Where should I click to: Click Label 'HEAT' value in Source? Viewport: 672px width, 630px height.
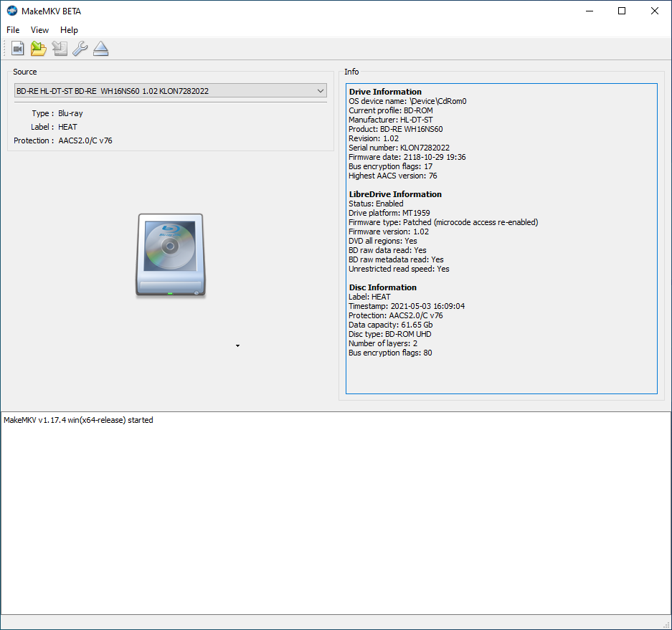click(67, 127)
